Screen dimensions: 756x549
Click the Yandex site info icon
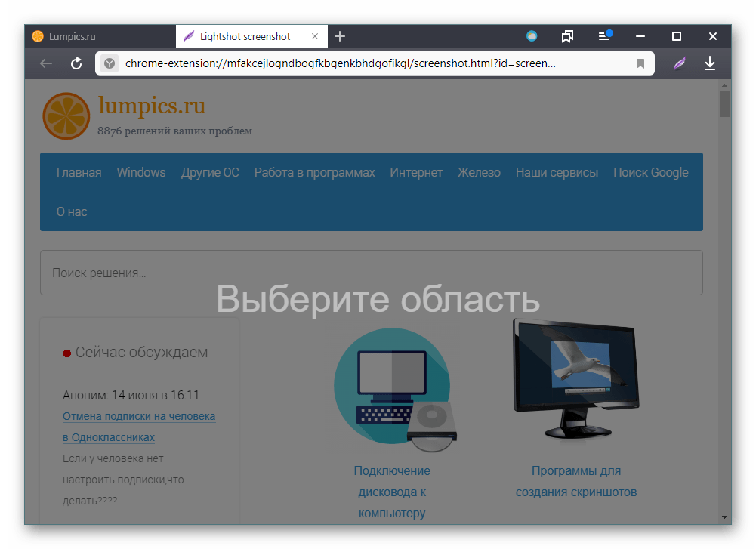point(110,64)
